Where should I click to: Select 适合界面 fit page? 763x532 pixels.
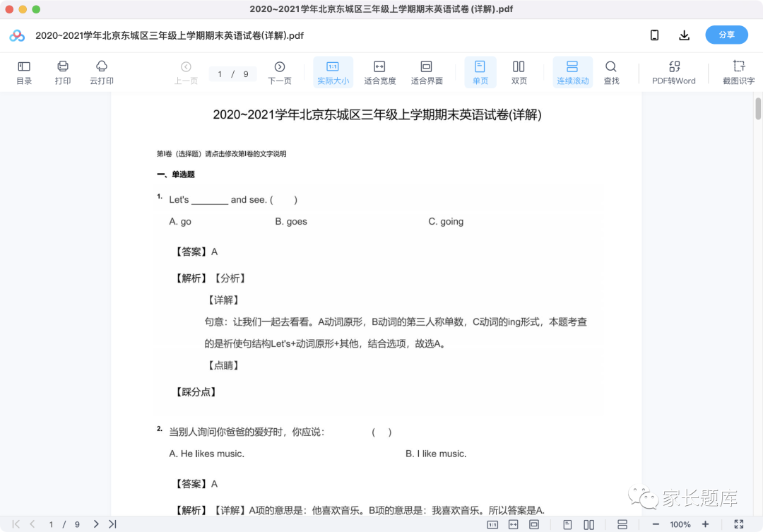click(426, 73)
